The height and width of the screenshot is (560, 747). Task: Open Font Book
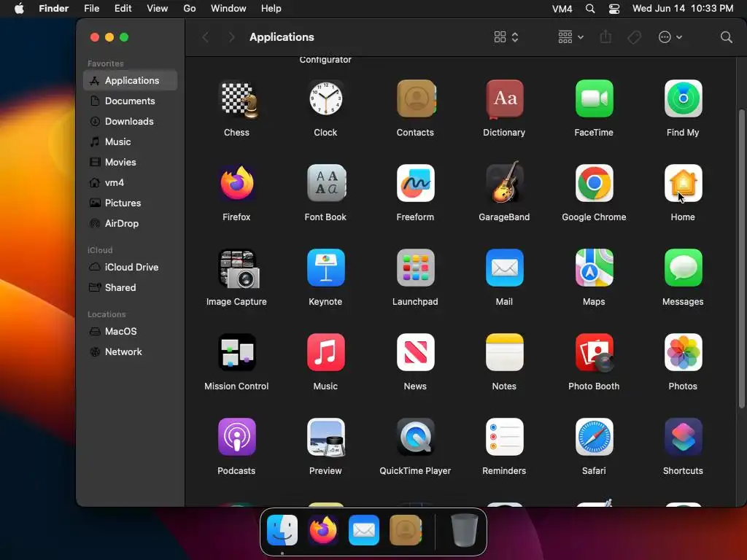pyautogui.click(x=326, y=183)
